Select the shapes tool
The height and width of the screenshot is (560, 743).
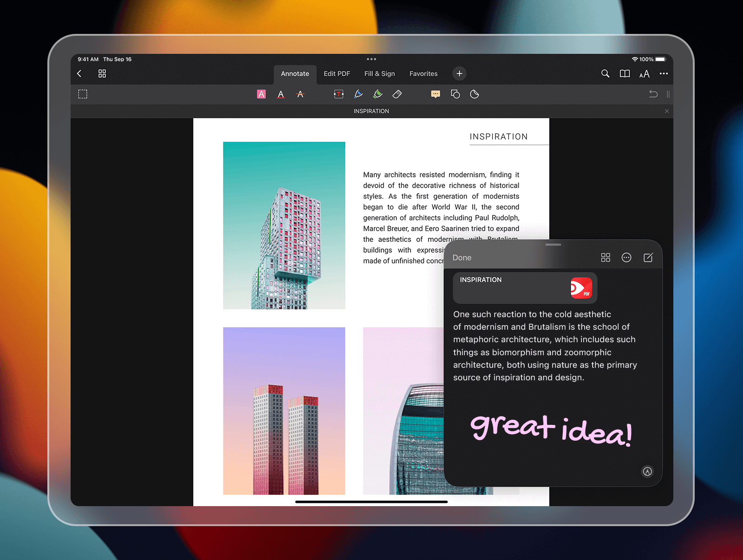pos(455,94)
